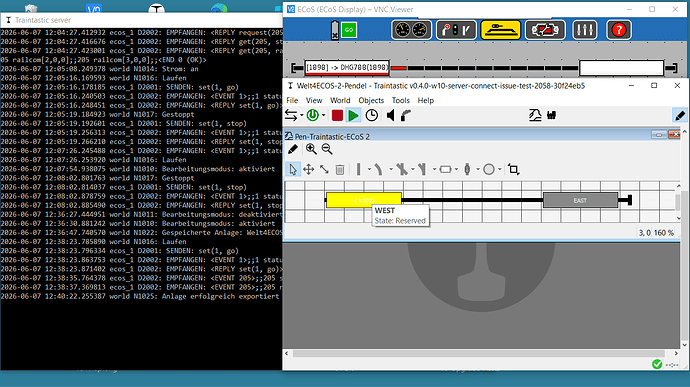This screenshot has width=690, height=387.
Task: Click the Traintastic server window title
Action: coord(43,20)
